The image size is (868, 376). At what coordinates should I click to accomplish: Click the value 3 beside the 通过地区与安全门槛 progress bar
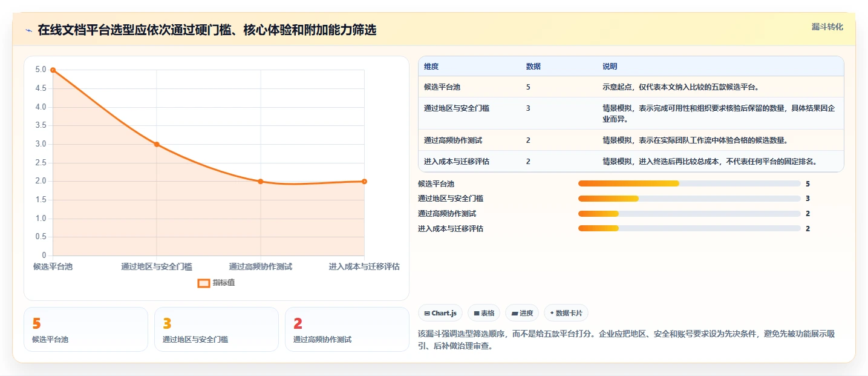pyautogui.click(x=808, y=199)
